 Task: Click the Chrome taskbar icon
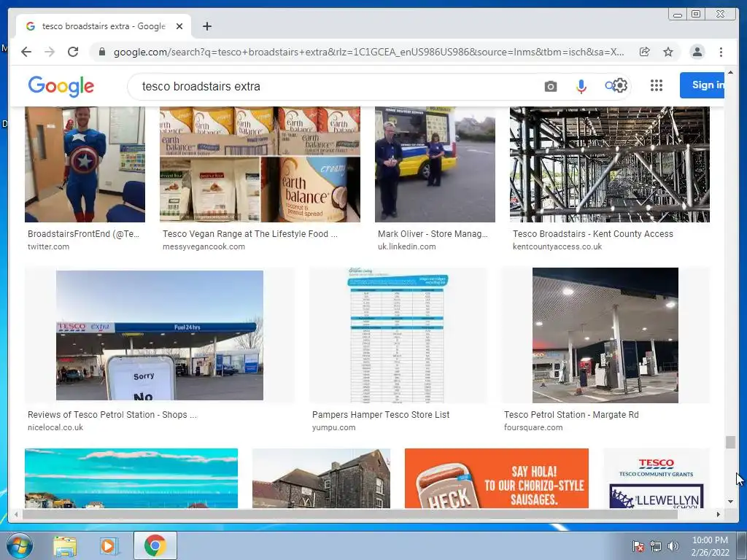click(155, 545)
